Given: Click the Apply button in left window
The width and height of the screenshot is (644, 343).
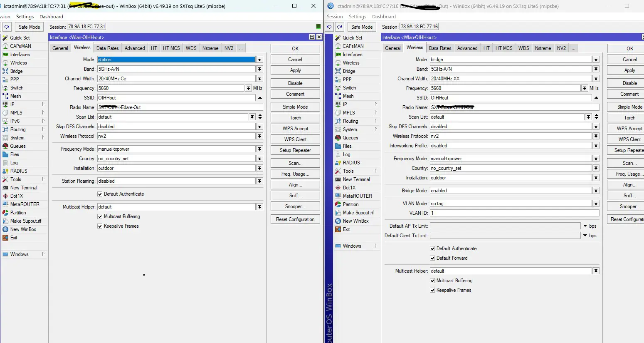Looking at the screenshot, I should [x=295, y=70].
